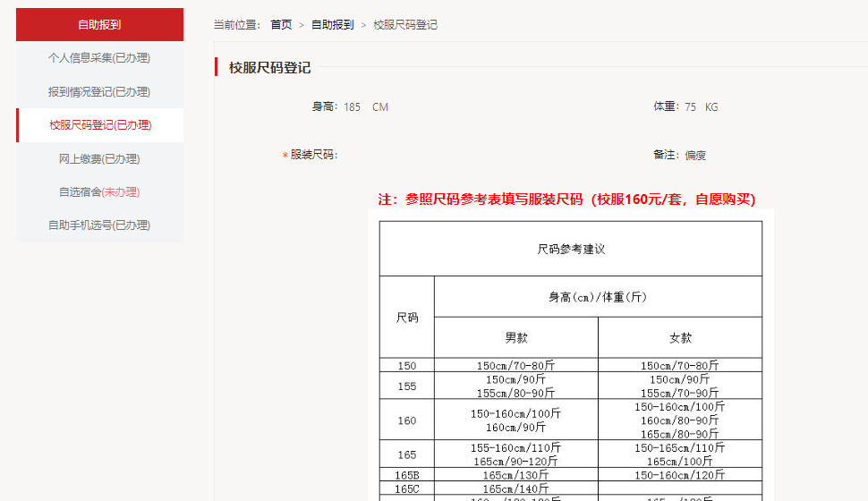Click the 尺码参考建议 table title
Viewport: 868px width, 501px height.
(571, 249)
